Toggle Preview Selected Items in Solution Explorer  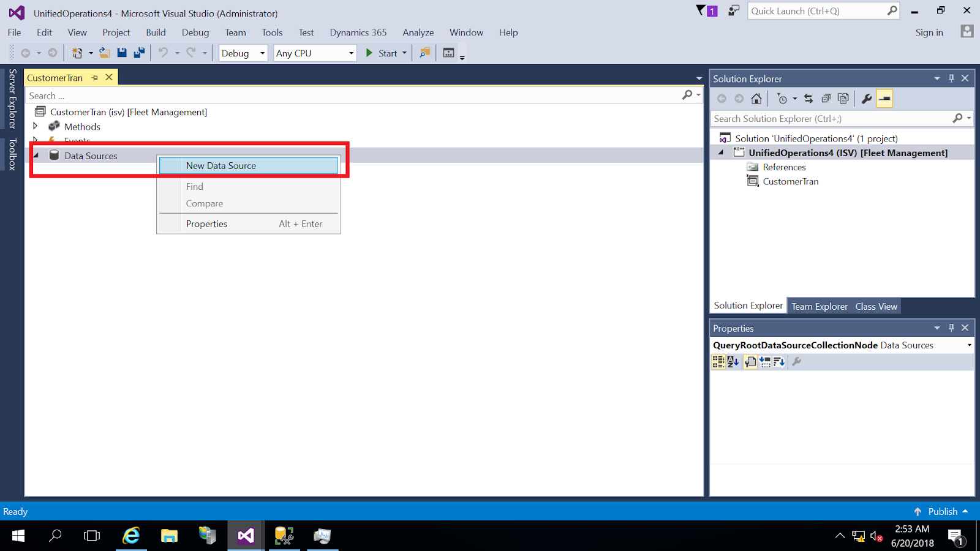[x=884, y=99]
